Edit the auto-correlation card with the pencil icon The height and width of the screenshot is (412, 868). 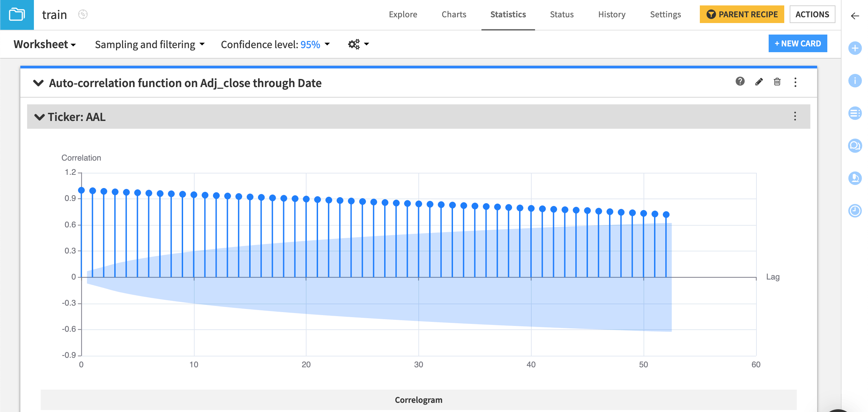pyautogui.click(x=759, y=82)
